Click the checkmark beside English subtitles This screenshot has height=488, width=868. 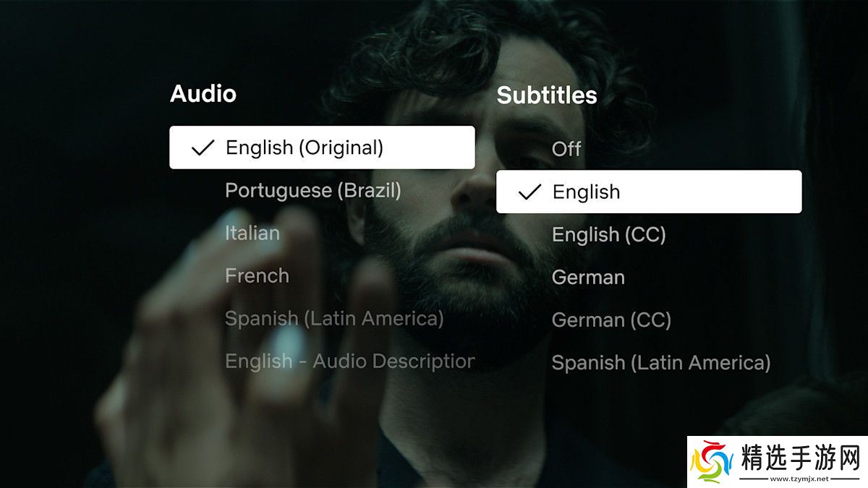530,192
